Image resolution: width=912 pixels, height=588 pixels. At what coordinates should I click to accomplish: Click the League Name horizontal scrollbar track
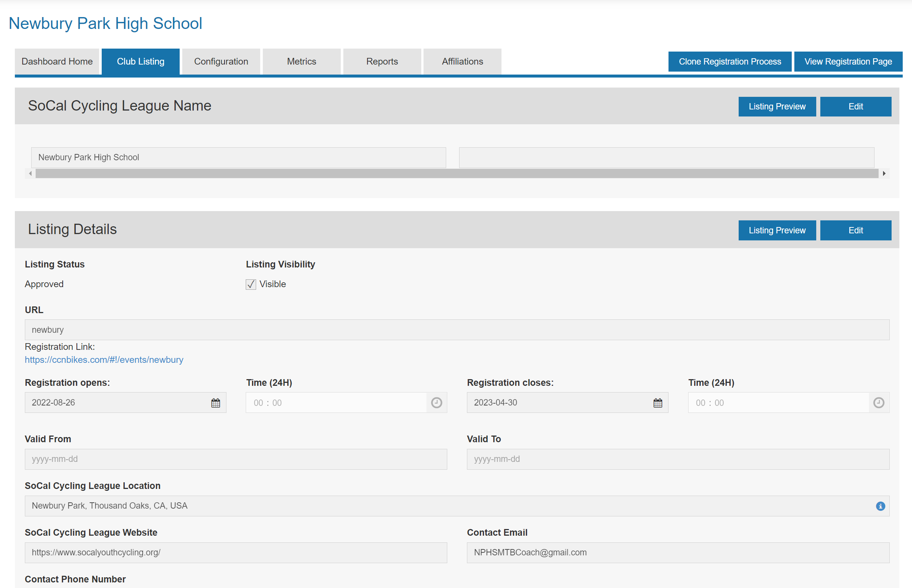point(457,173)
